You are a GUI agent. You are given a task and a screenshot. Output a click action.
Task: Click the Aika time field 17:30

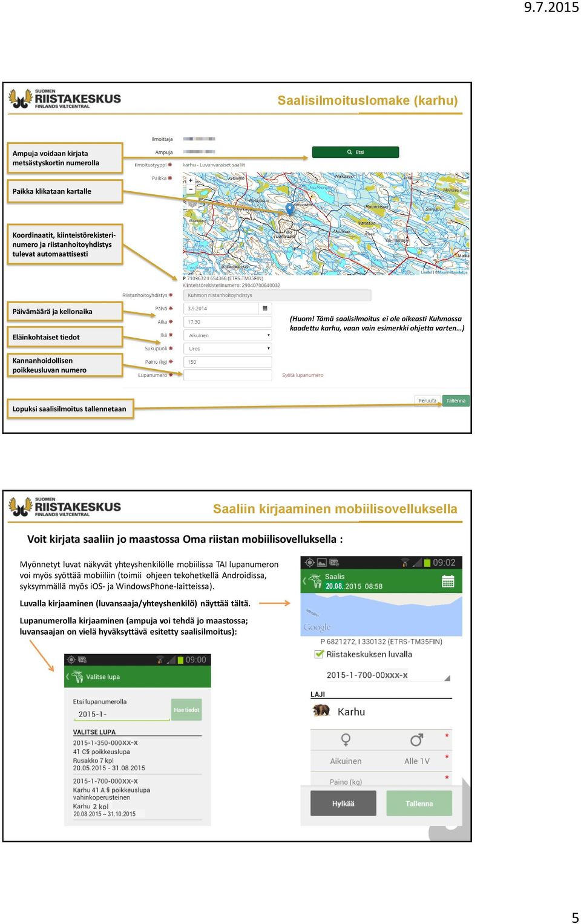coord(228,322)
